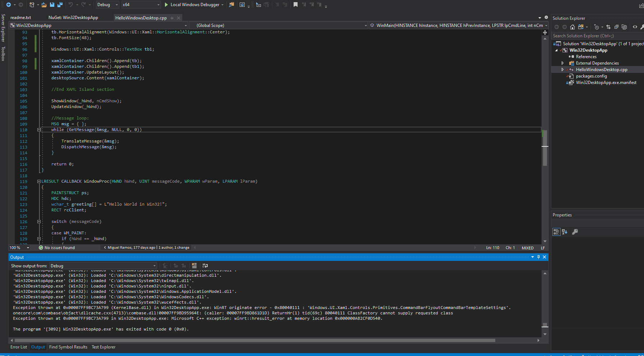
Task: Click Pending Changes Filter clock icon
Action: (x=597, y=27)
